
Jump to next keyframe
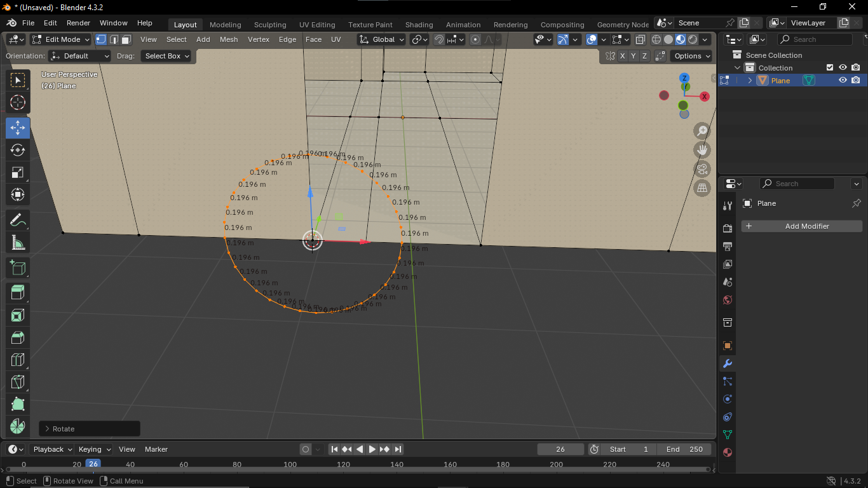(385, 449)
